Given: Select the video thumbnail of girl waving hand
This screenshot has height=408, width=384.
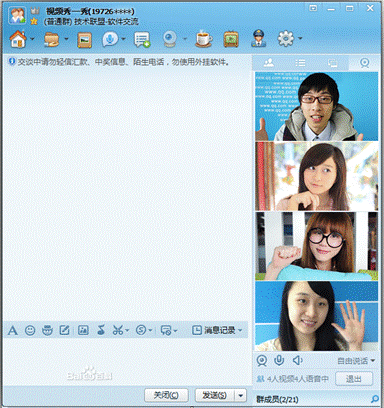Looking at the screenshot, I should (x=317, y=316).
